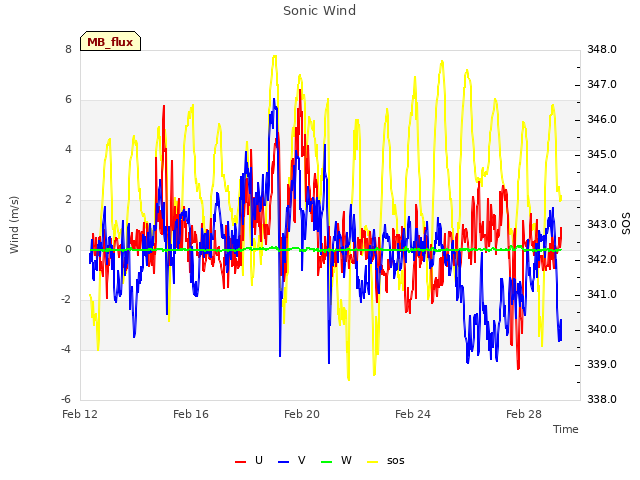This screenshot has height=480, width=640.
Task: Click the MB_flux annotation label
Action: pyautogui.click(x=110, y=41)
